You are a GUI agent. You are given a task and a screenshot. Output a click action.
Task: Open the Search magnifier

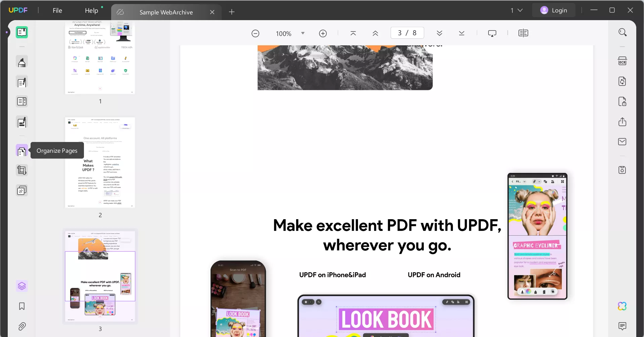[623, 32]
